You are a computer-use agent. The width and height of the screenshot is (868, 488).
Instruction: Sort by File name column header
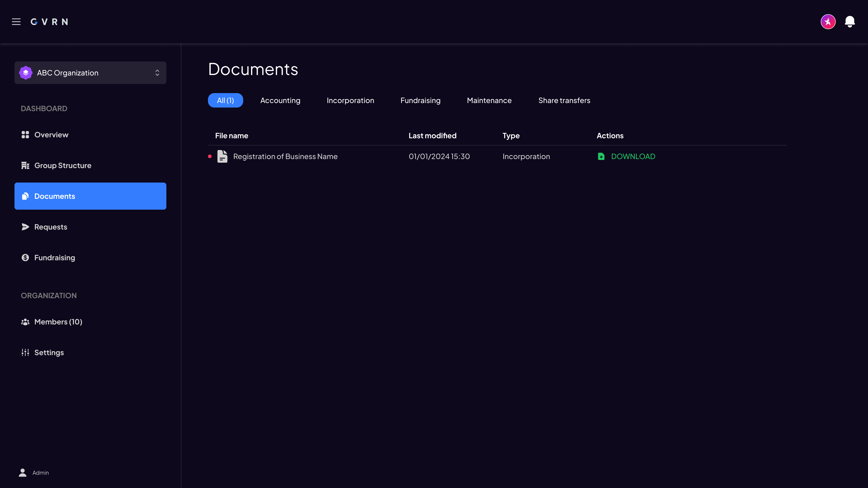pos(232,136)
